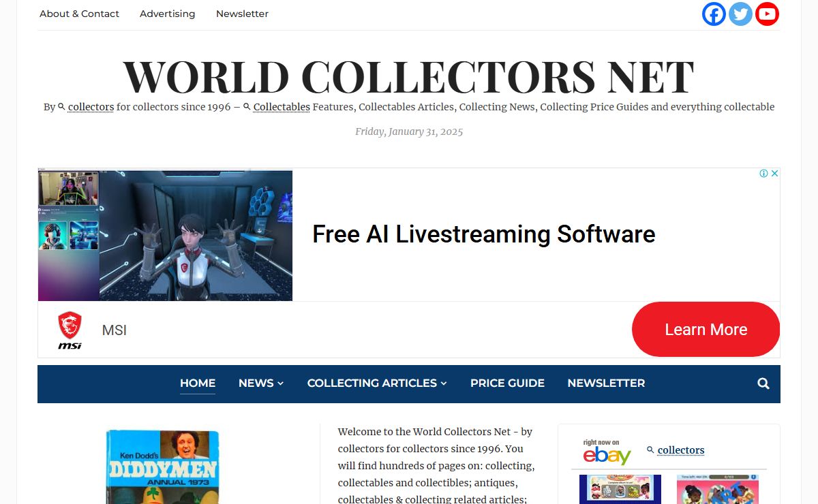The height and width of the screenshot is (504, 818).
Task: Open the right eBay listing thumbnail
Action: coord(718,489)
